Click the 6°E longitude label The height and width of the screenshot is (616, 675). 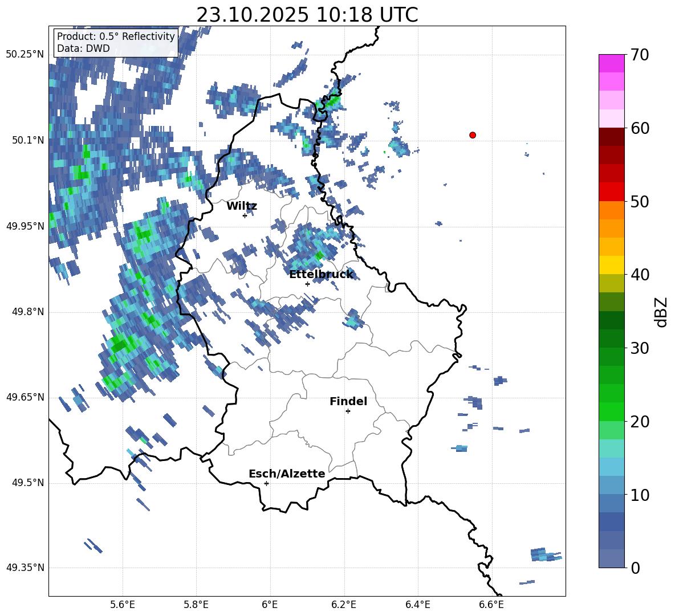point(270,605)
